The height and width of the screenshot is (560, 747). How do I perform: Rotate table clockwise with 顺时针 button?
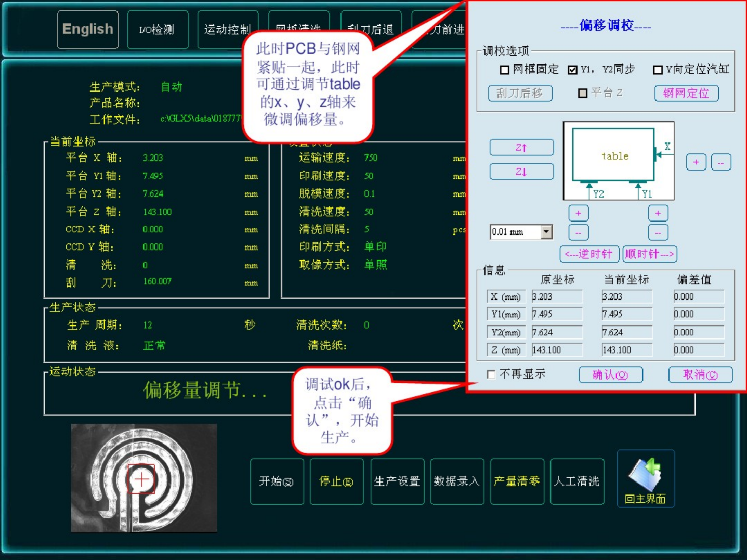coord(649,254)
